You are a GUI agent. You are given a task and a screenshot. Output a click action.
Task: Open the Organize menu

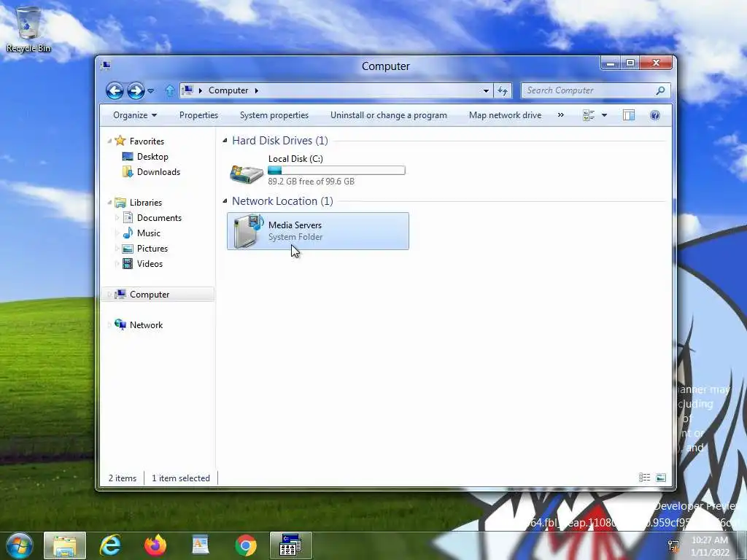135,115
